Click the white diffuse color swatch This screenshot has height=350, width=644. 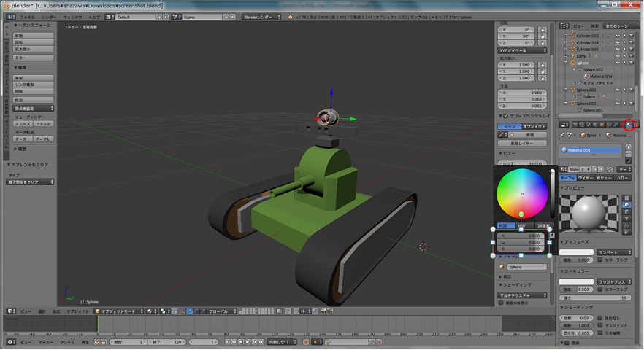[x=576, y=252]
